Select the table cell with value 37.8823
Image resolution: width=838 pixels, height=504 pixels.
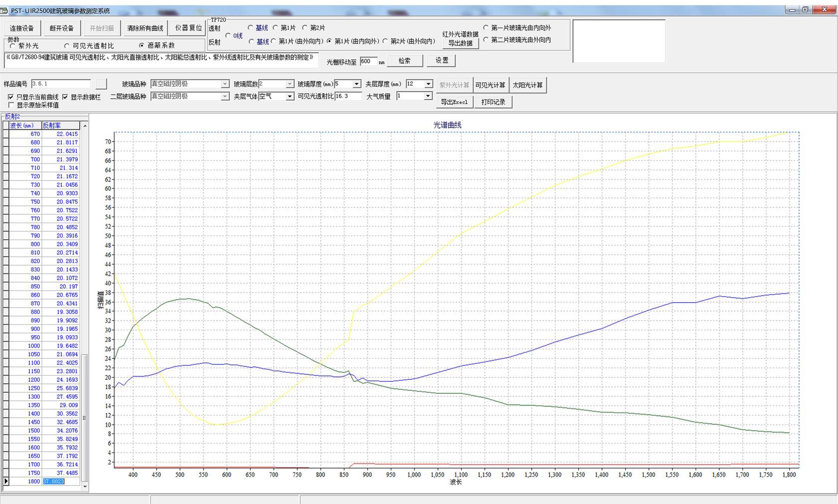(60, 482)
